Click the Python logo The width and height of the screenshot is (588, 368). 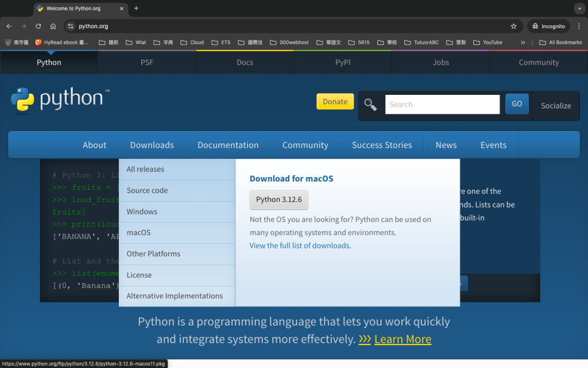(60, 100)
